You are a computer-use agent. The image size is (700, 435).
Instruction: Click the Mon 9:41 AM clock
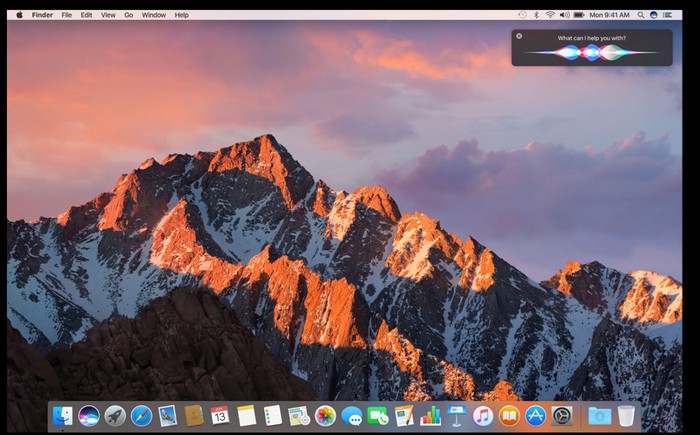tap(609, 15)
